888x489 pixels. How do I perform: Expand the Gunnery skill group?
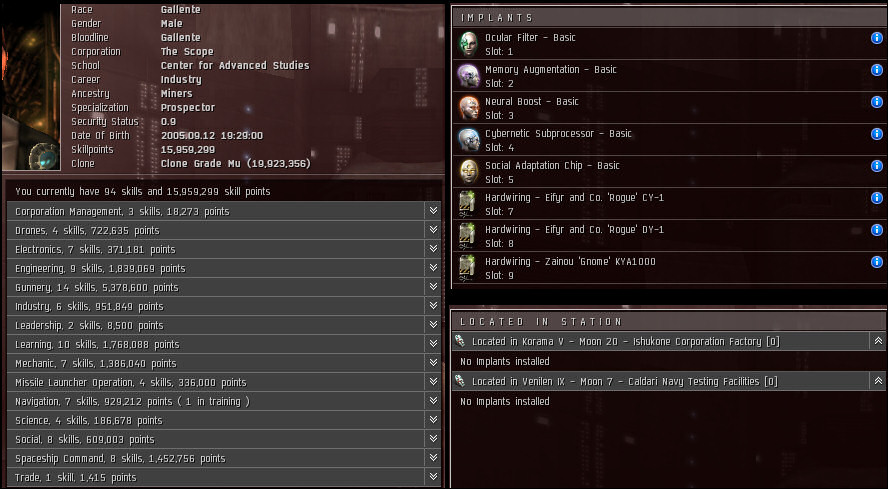[x=433, y=287]
